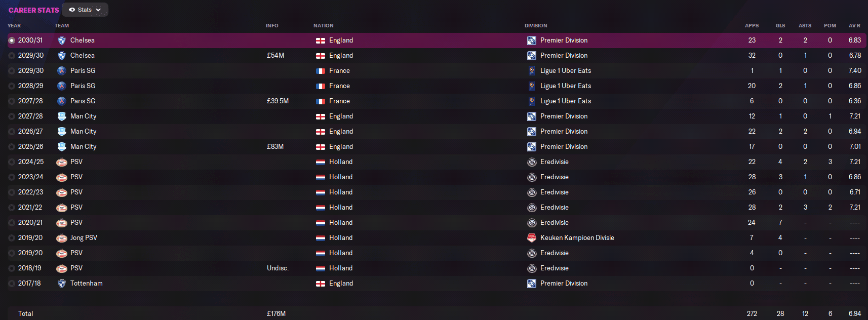The height and width of the screenshot is (320, 868).
Task: Select the 2030/31 season radio button
Action: pyautogui.click(x=12, y=41)
